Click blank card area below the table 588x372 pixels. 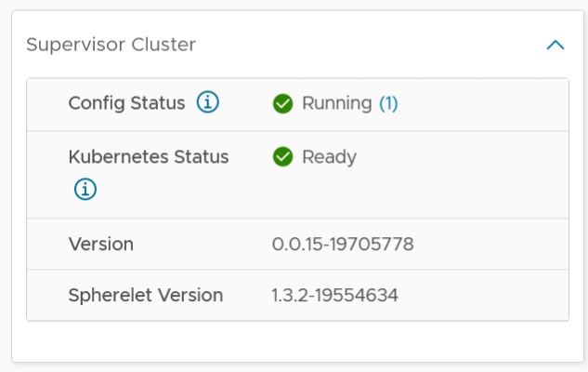tap(297, 341)
